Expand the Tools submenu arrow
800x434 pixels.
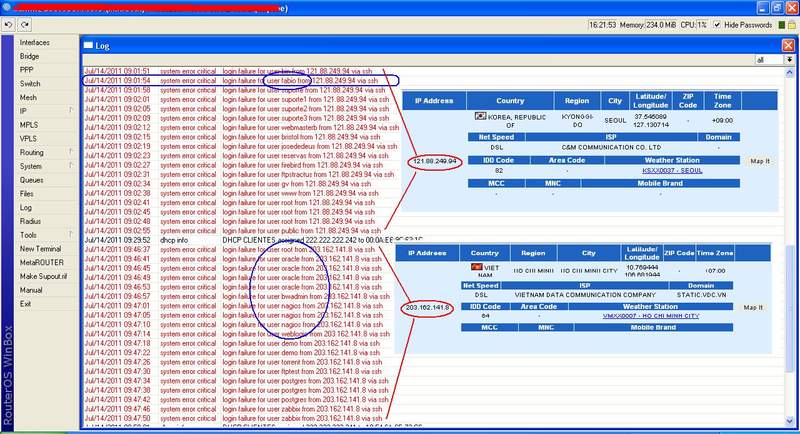click(70, 235)
